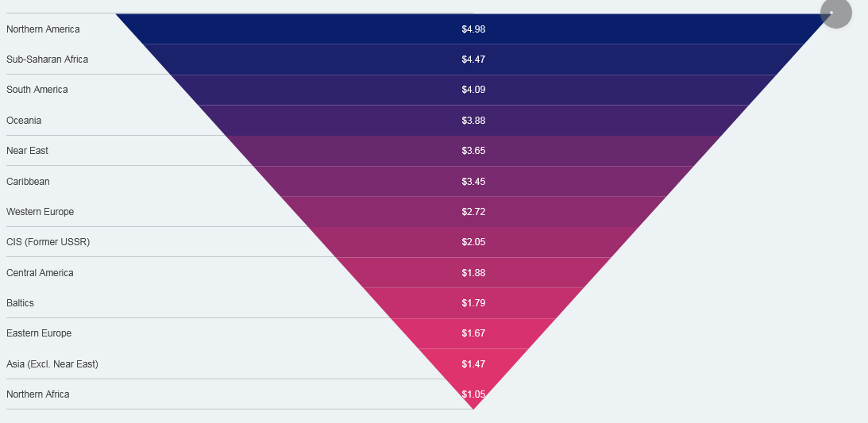
Task: Select the Northern America row label
Action: tap(43, 29)
